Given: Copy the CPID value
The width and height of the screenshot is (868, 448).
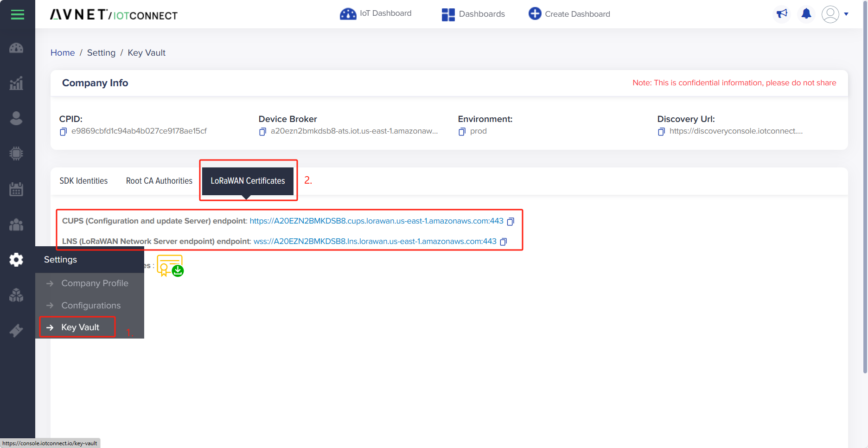Looking at the screenshot, I should 63,132.
